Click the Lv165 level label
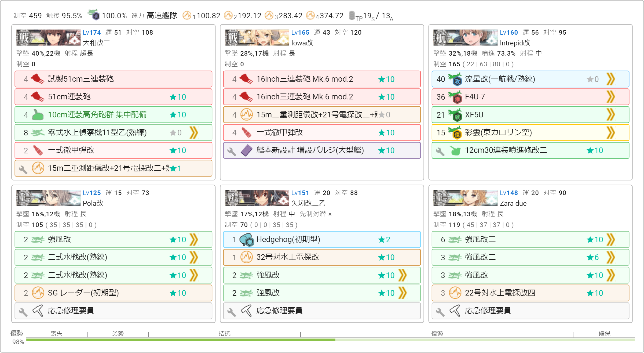The image size is (644, 353). point(300,33)
